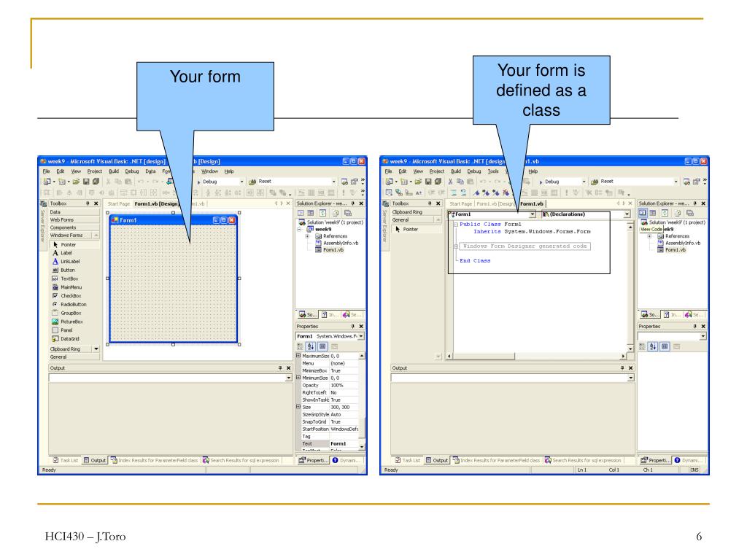Toggle Solution Explorer auto-hide pin in design-view window
Screen dimensions: 747x560
tap(352, 203)
